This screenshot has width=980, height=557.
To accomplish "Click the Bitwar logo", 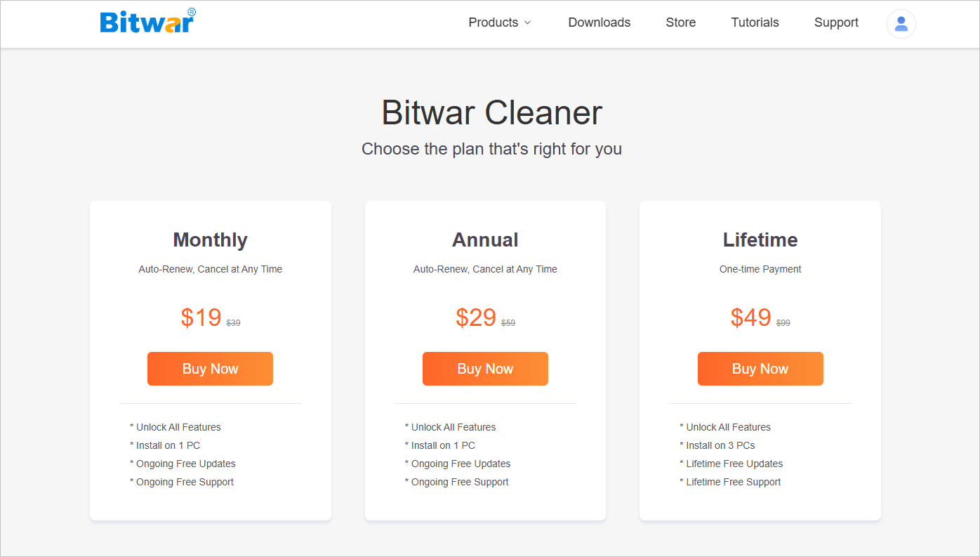I will 148,21.
